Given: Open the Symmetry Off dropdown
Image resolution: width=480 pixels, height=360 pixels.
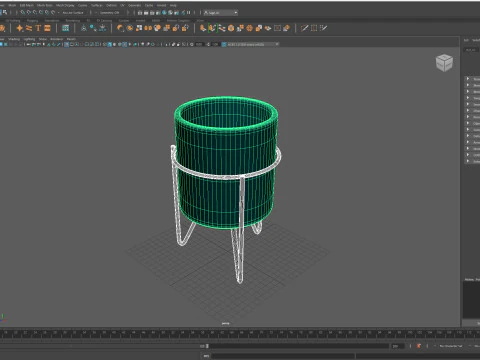Looking at the screenshot, I should pos(110,13).
